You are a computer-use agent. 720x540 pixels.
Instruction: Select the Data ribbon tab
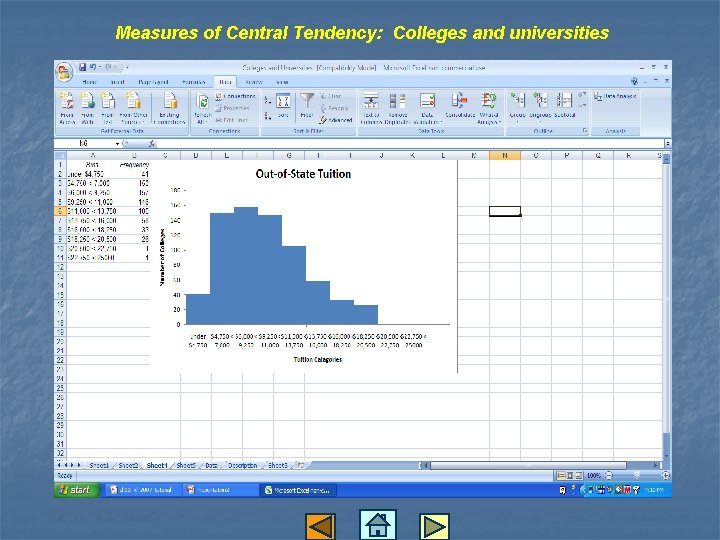click(x=225, y=82)
